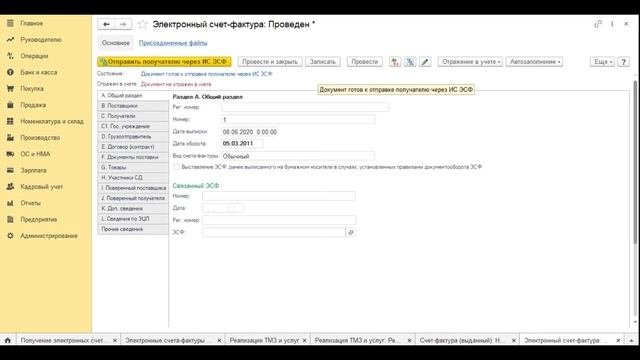
Task: Select section B. Поставщики
Action: point(133,106)
